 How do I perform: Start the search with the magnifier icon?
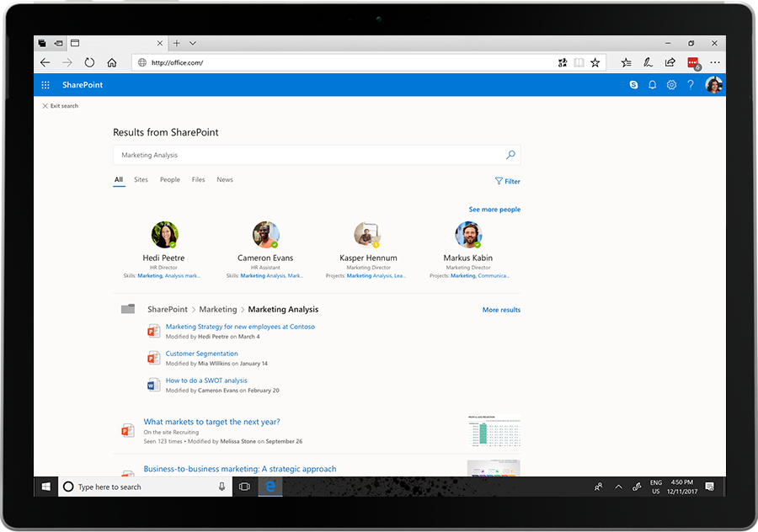510,155
